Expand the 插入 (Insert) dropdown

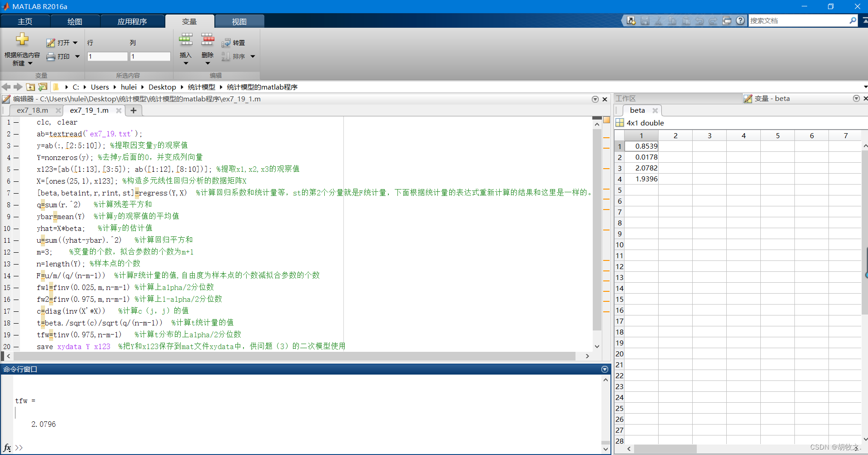185,63
